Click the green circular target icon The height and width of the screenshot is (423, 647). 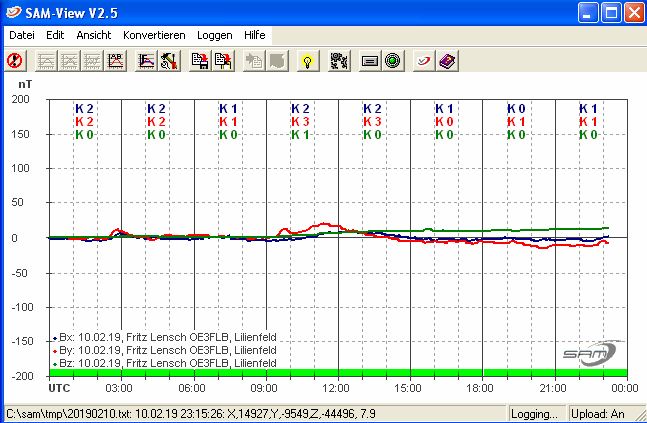393,60
